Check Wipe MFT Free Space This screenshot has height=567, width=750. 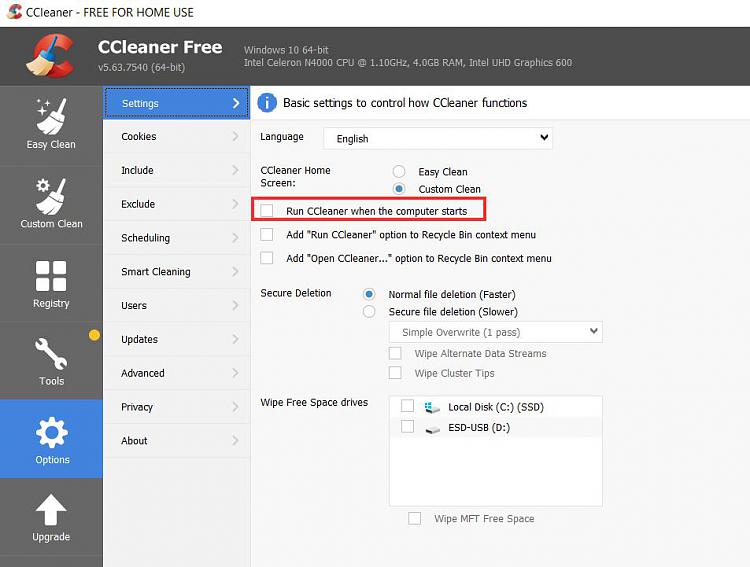point(415,518)
